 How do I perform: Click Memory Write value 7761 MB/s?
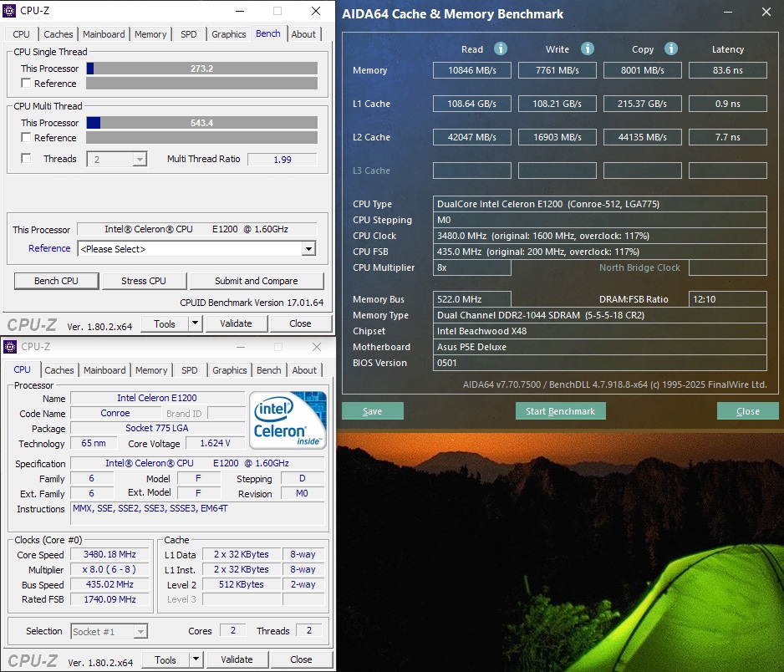coord(557,70)
